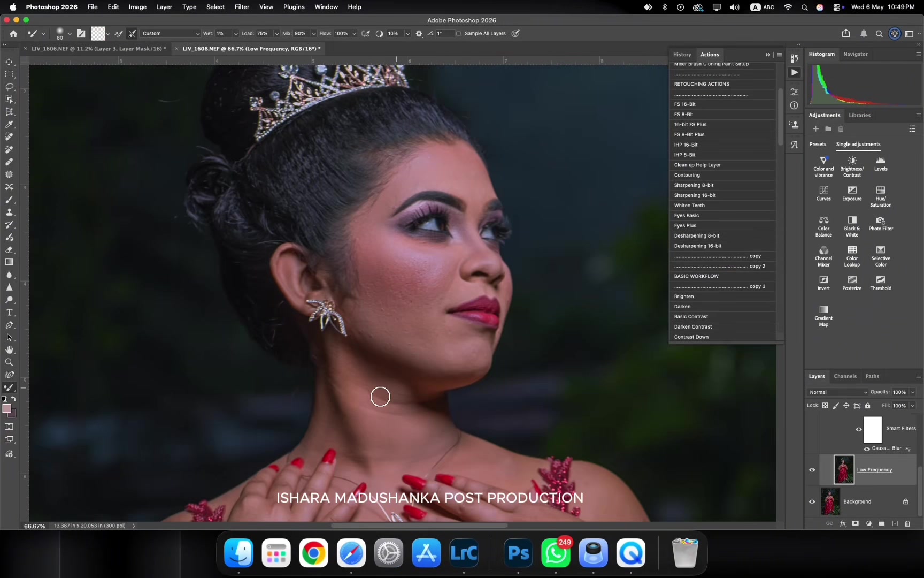This screenshot has height=578, width=924.
Task: Add a Levels adjustment
Action: tap(881, 163)
